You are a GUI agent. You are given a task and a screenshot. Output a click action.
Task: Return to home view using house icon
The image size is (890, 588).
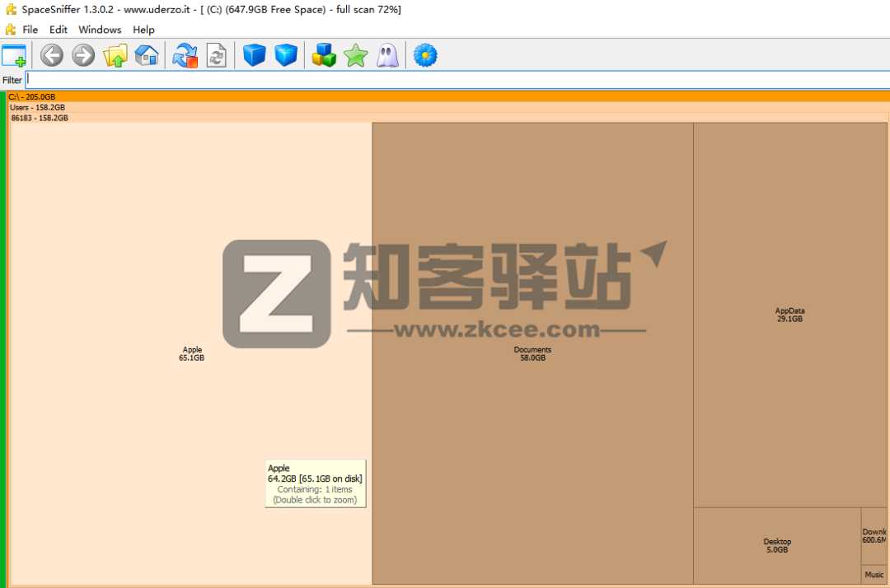[x=147, y=55]
